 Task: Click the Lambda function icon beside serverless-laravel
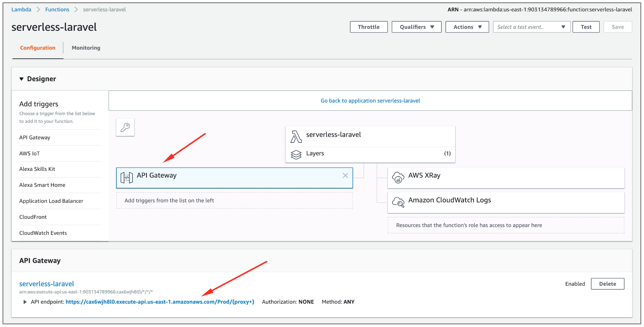(296, 137)
